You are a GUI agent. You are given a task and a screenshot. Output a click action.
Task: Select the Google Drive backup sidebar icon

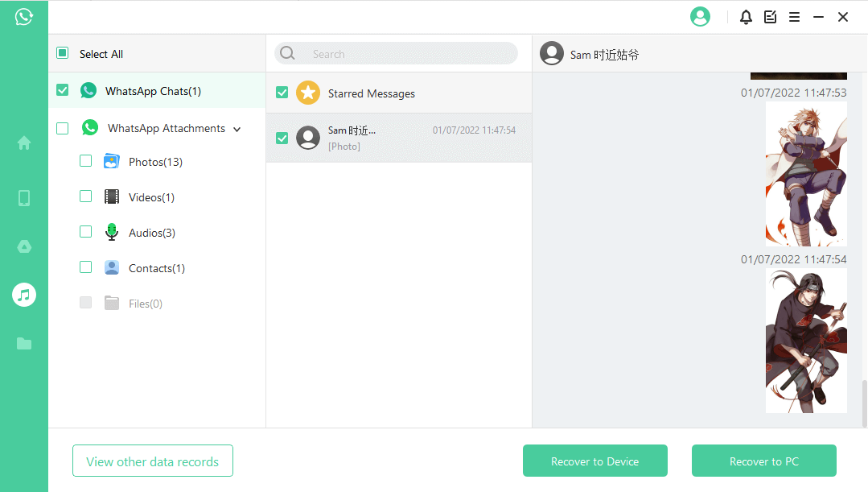tap(24, 246)
